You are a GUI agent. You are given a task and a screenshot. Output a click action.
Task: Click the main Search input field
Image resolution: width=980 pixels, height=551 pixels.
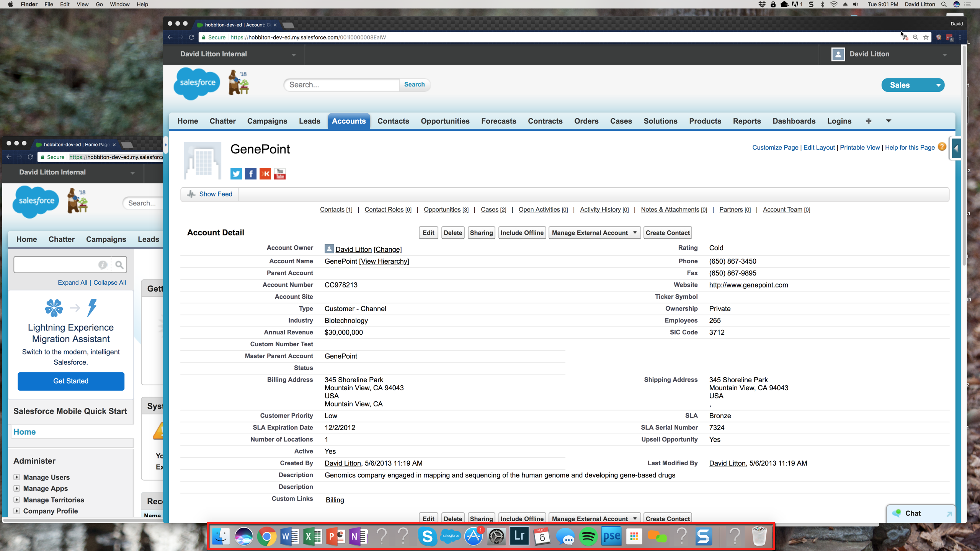coord(341,85)
